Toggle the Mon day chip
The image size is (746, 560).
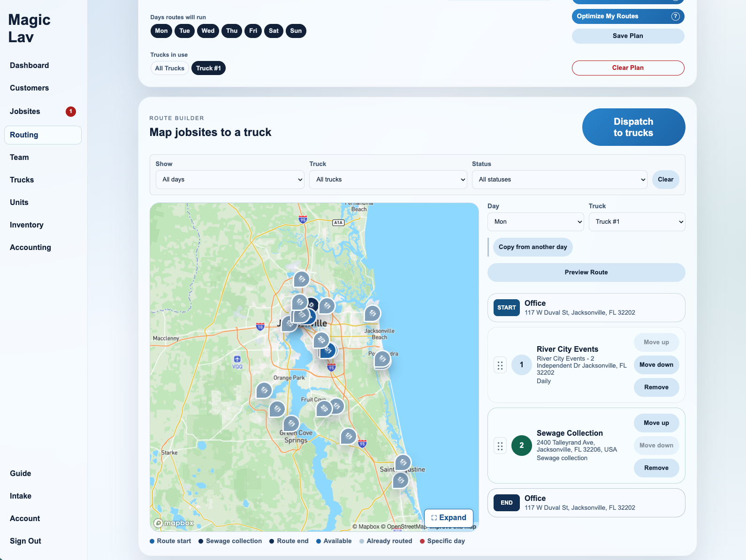[161, 31]
